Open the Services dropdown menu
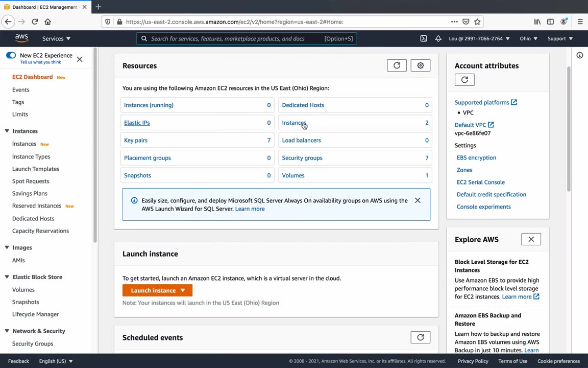This screenshot has width=588, height=368. (x=57, y=38)
